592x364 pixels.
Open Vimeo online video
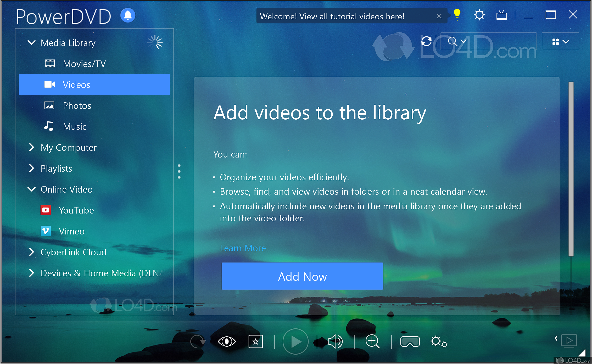click(94, 231)
